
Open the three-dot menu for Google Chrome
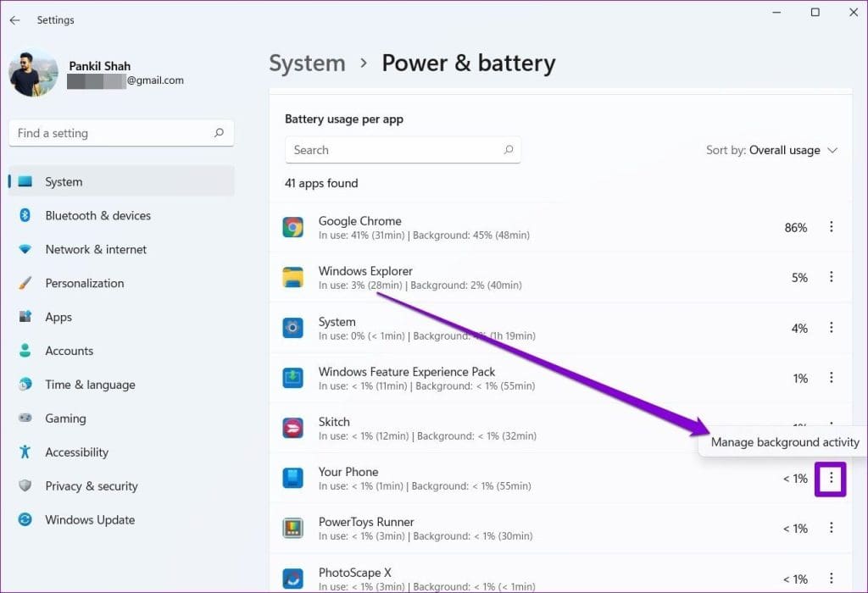coord(832,227)
